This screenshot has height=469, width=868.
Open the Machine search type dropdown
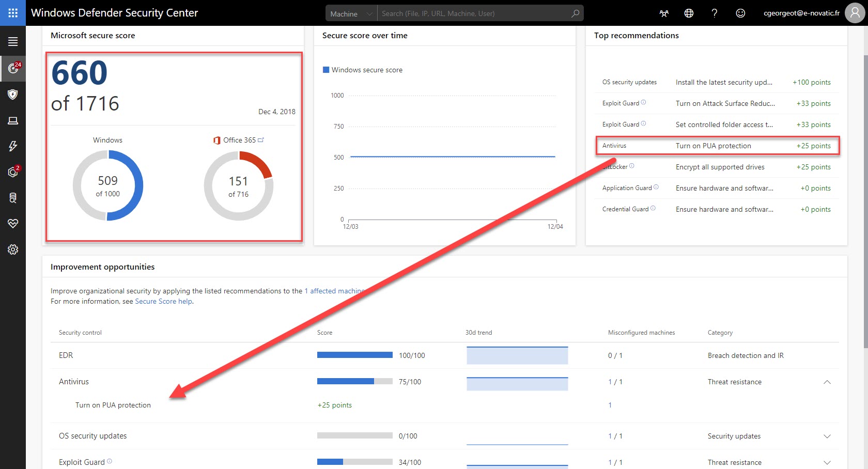tap(351, 13)
